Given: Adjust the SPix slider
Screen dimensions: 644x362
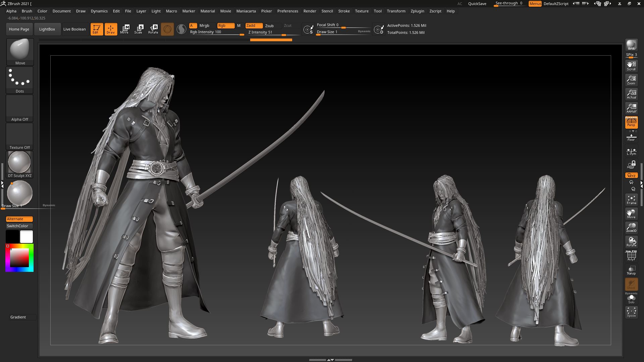Looking at the screenshot, I should coord(631,55).
